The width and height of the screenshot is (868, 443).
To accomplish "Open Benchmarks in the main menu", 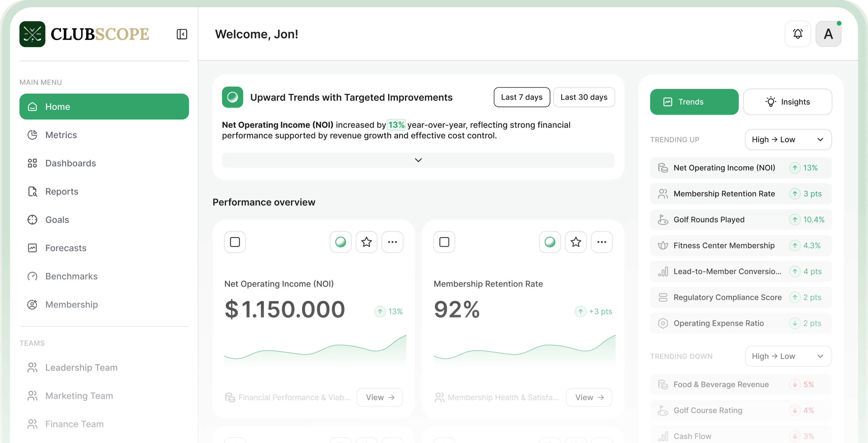I will 72,276.
